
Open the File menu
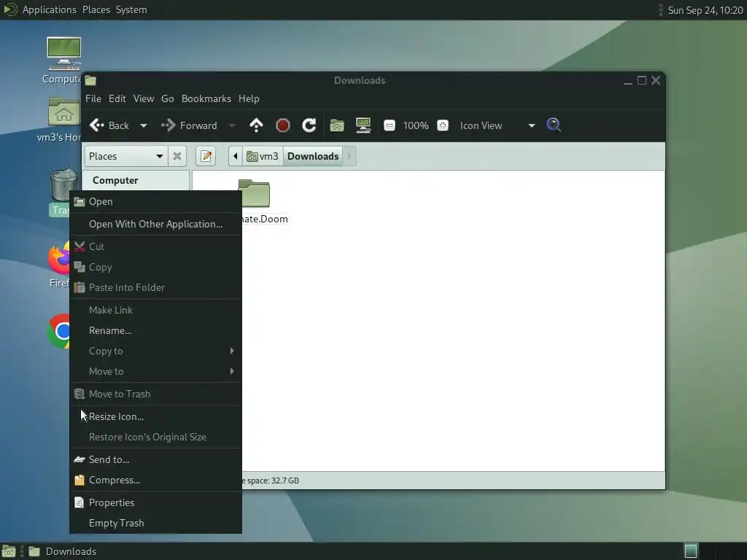[x=93, y=98]
